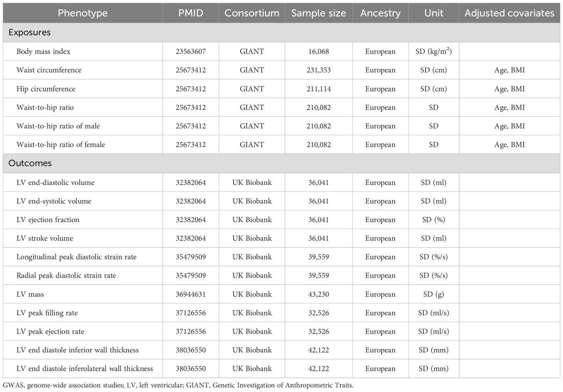Viewport: 563px width, 392px height.
Task: Click the PMID column header
Action: point(190,13)
